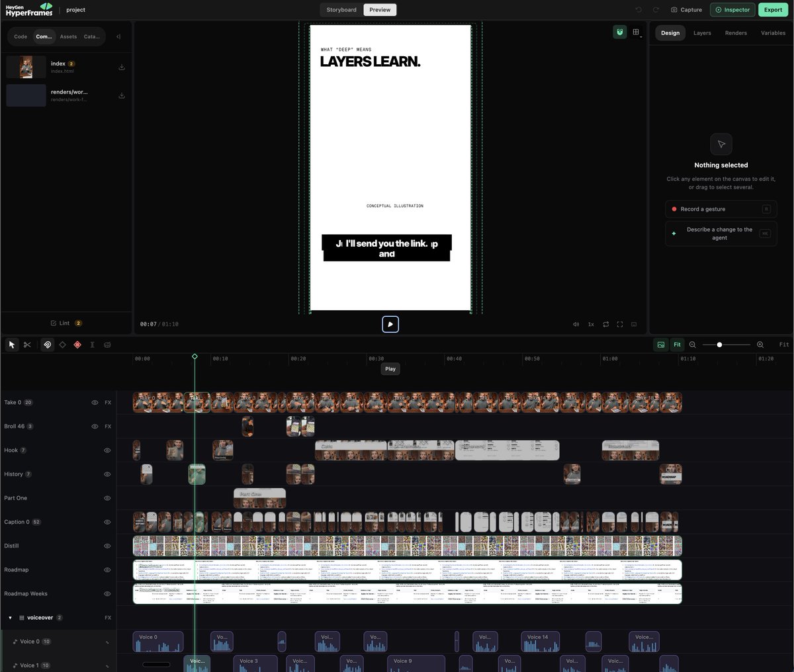Click the Redo arrow in top bar
Viewport: 794px width, 672px height.
pos(656,10)
